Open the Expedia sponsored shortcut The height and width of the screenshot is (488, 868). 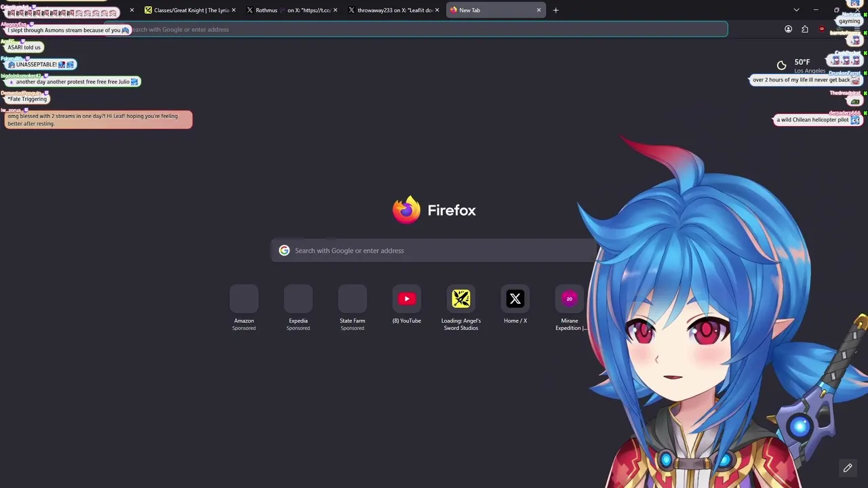click(x=298, y=308)
